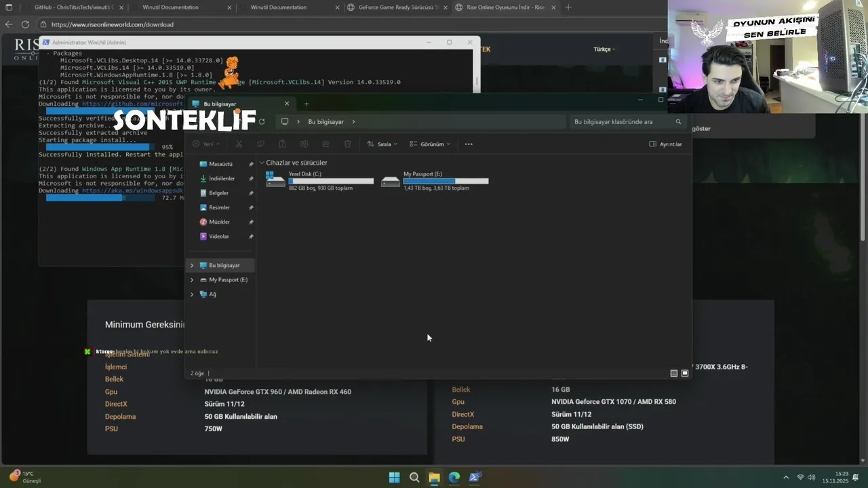Click the Paste icon in Explorer toolbar

pyautogui.click(x=282, y=144)
